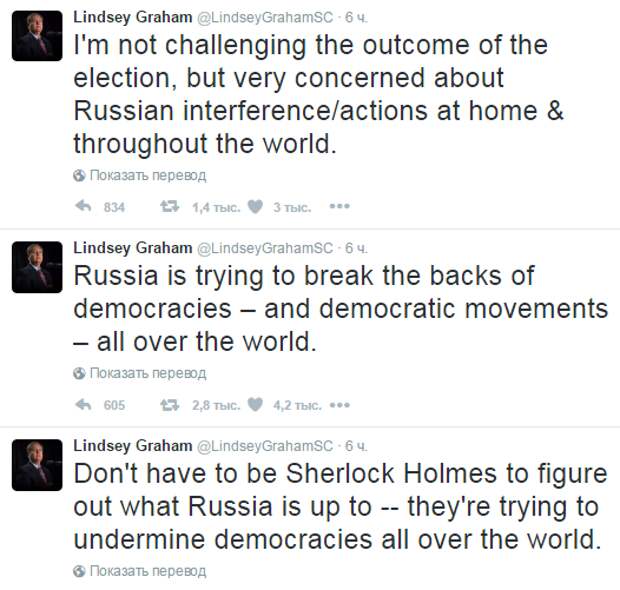Reply to the 'break the backs' tweet
Screen dimensions: 620x590
tap(83, 405)
